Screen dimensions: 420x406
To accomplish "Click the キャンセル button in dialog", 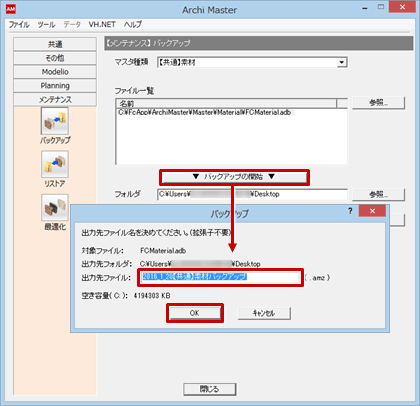I will point(264,313).
